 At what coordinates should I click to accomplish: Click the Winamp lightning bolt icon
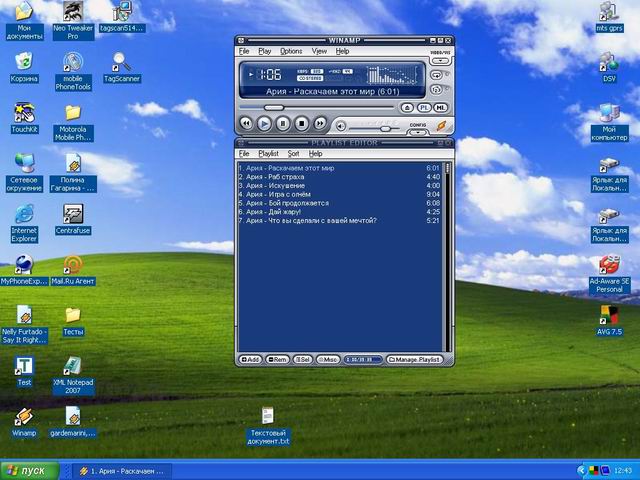pyautogui.click(x=439, y=124)
